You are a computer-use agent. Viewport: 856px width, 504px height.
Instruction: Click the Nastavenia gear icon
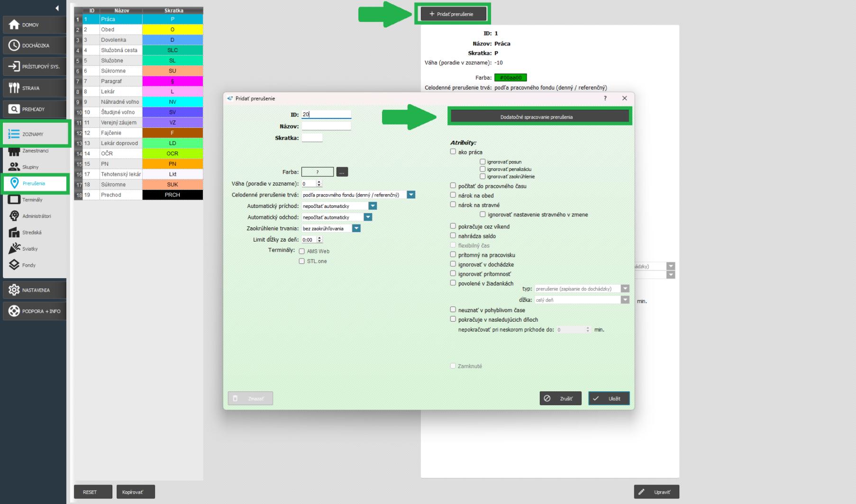(x=14, y=290)
